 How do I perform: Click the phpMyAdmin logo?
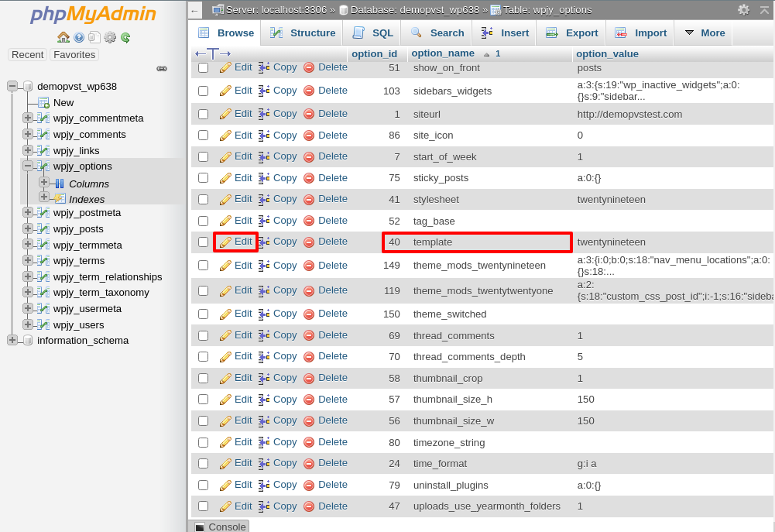click(94, 15)
